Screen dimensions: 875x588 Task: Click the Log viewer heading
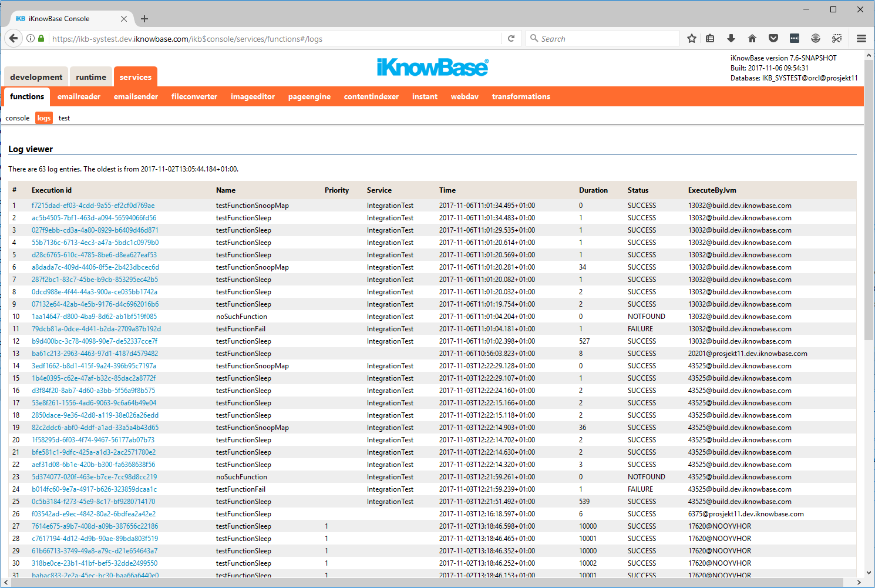[x=31, y=149]
